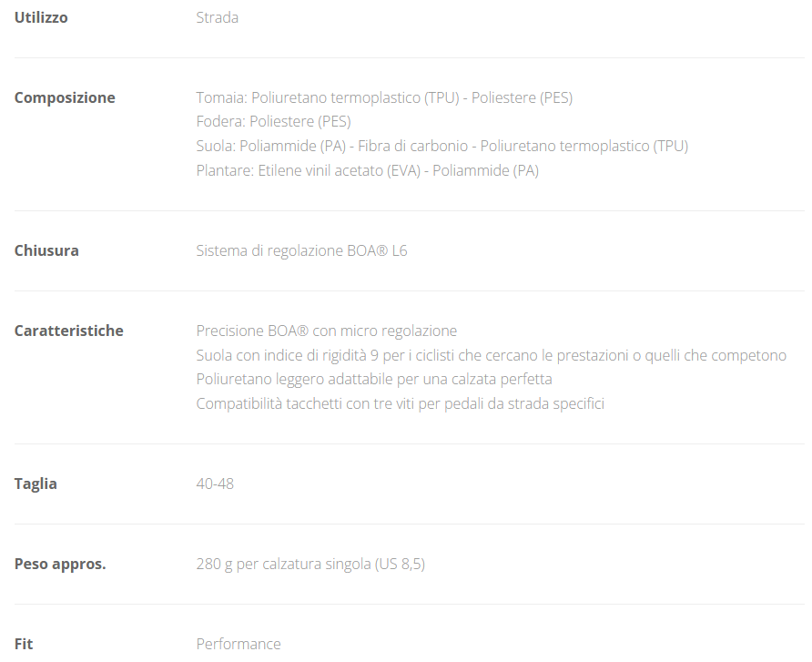Click the Suola Poliammide composition line
Image resolution: width=812 pixels, height=662 pixels.
tap(442, 146)
